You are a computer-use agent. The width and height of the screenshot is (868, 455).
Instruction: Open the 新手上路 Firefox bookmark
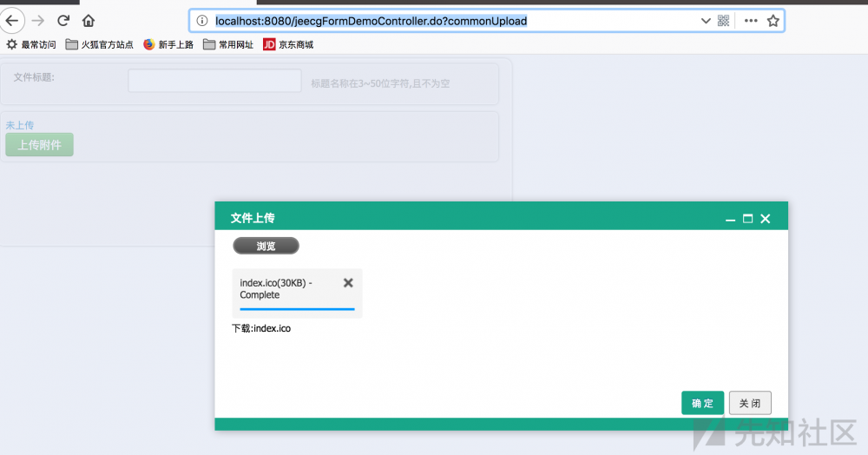coord(168,45)
